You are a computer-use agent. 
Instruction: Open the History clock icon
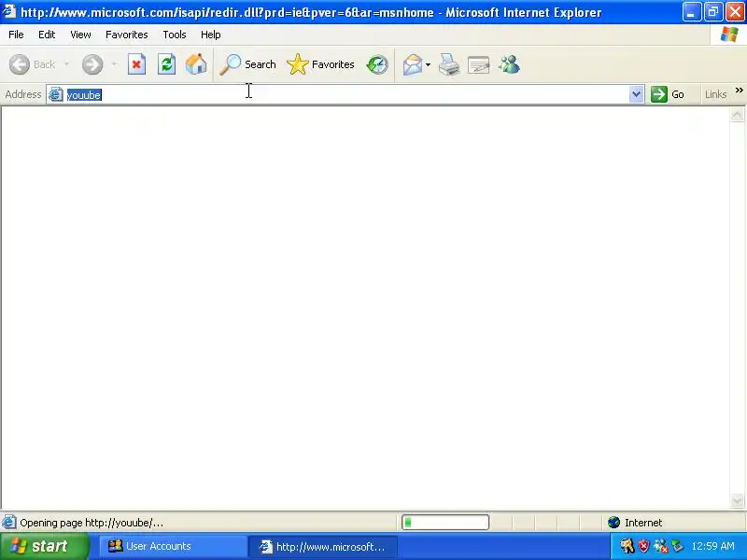pyautogui.click(x=377, y=64)
